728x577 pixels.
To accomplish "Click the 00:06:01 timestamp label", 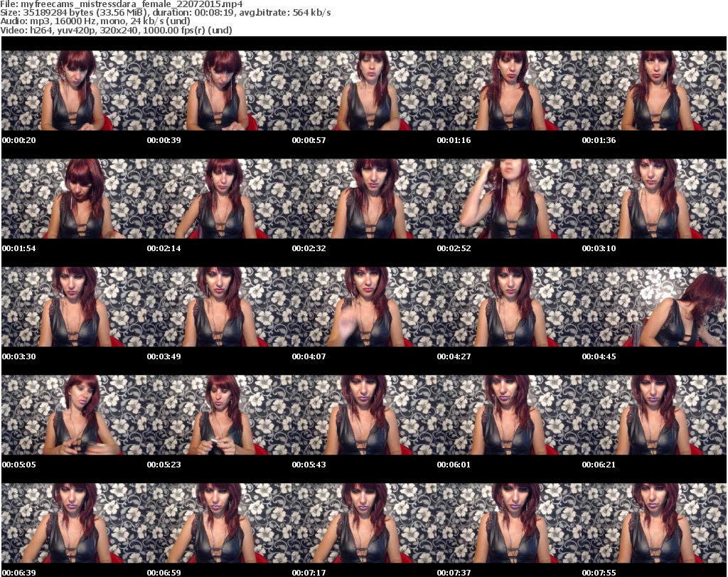I will [x=454, y=465].
